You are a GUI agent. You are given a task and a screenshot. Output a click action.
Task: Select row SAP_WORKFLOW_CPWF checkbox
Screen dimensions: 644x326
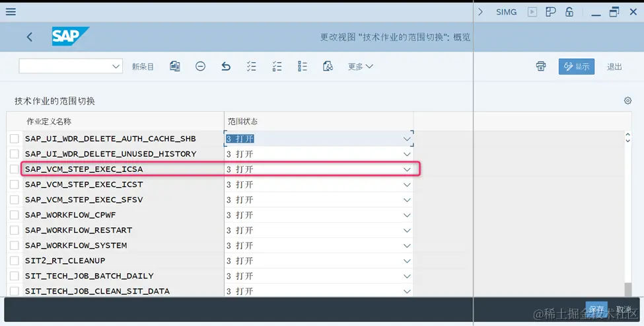point(15,215)
